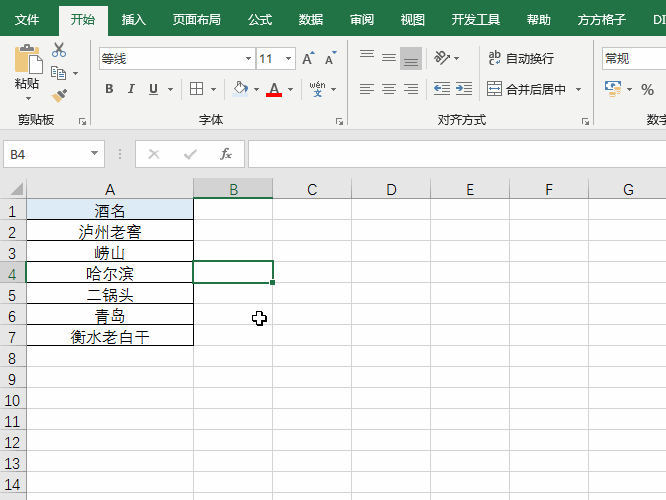Decrease font size with small A
Image resolution: width=666 pixels, height=500 pixels.
tap(330, 59)
